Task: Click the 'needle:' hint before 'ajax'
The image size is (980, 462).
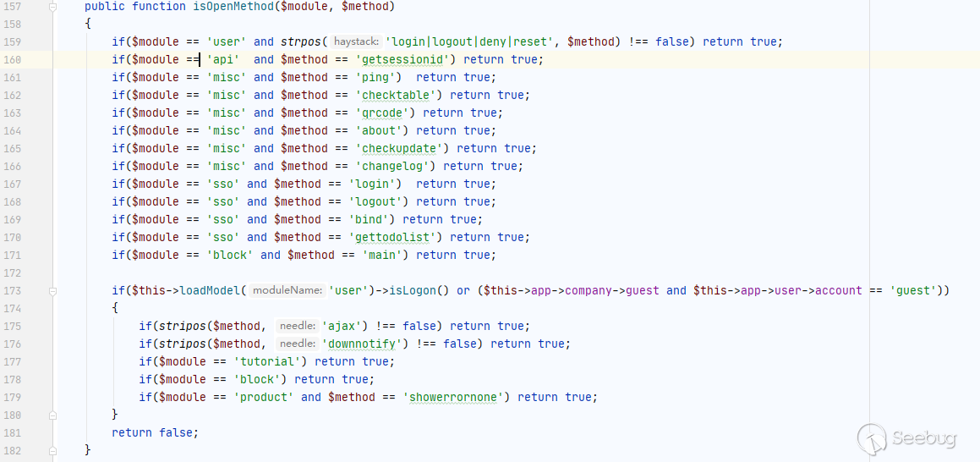Action: pos(297,326)
